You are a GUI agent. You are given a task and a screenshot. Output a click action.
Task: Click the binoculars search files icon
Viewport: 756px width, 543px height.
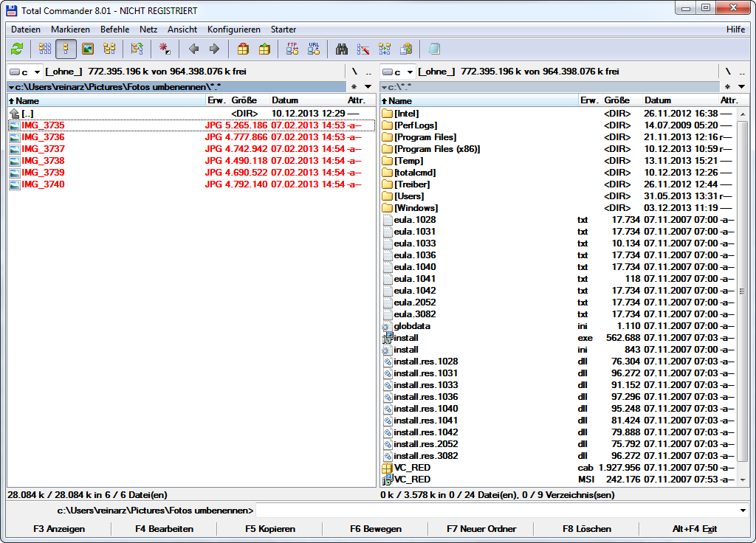[342, 49]
